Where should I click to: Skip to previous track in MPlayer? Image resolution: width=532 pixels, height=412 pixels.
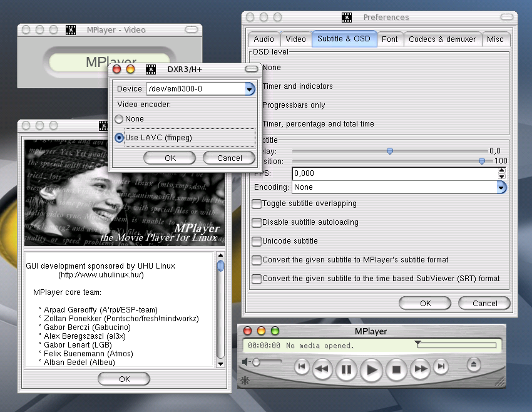tap(301, 366)
